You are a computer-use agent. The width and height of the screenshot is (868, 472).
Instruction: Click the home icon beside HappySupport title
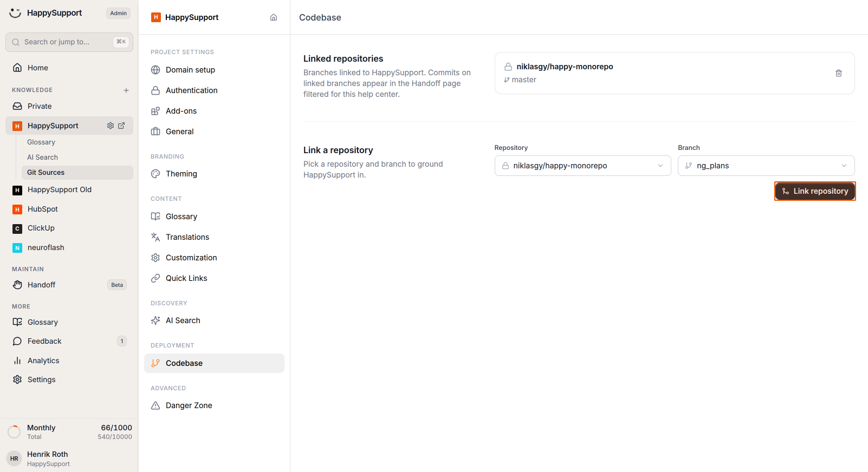tap(274, 17)
